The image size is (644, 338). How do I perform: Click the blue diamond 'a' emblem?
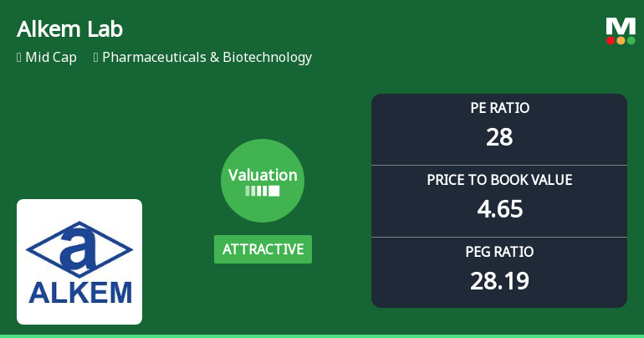79,249
